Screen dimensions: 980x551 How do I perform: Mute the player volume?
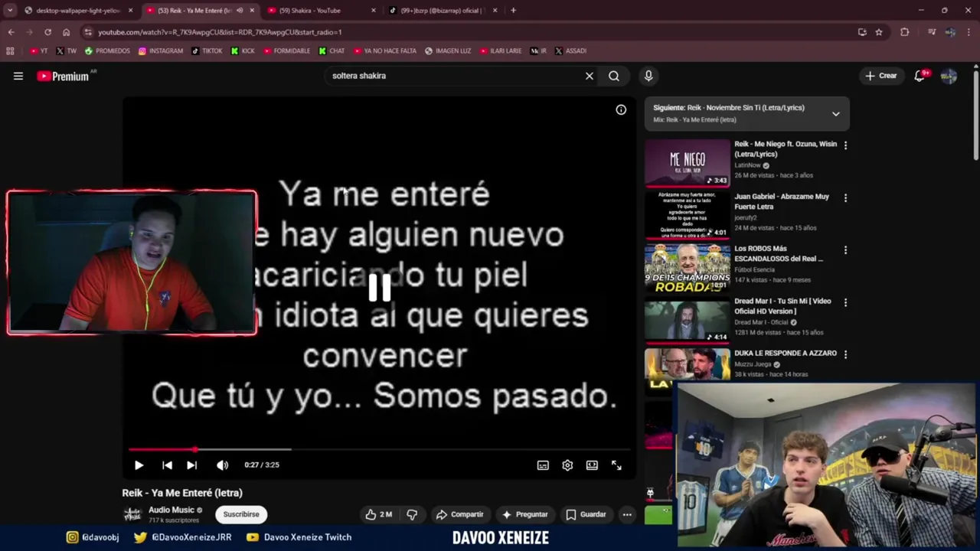222,465
